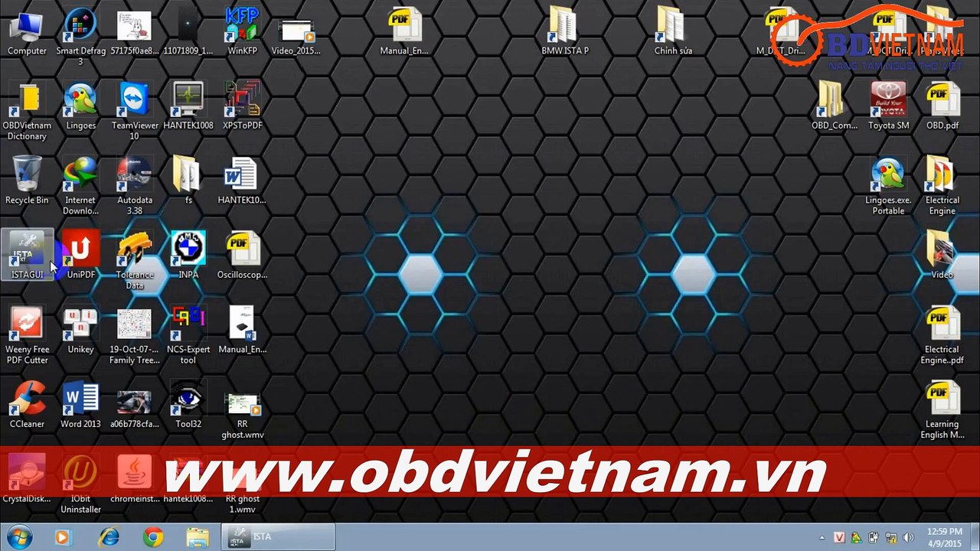Click the Manual_En... PDF file icon
The width and height of the screenshot is (980, 551).
click(404, 31)
